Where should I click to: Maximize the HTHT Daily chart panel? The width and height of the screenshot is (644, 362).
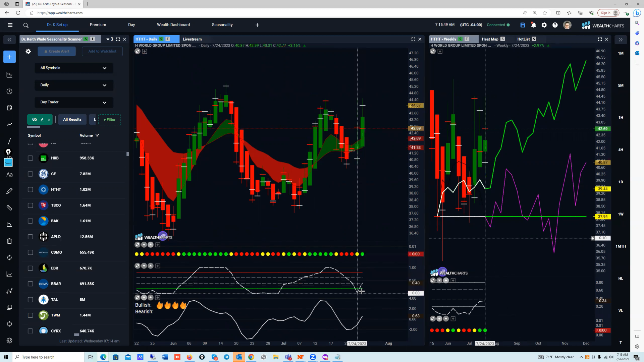(x=413, y=39)
